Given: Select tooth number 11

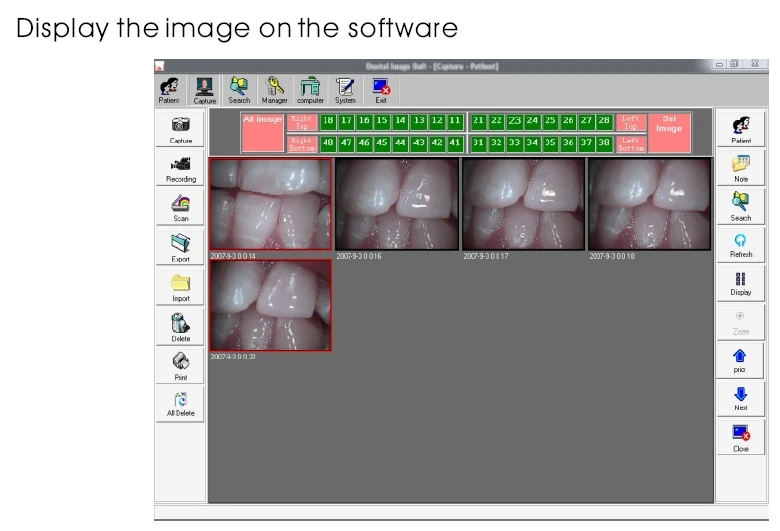Looking at the screenshot, I should click(455, 121).
